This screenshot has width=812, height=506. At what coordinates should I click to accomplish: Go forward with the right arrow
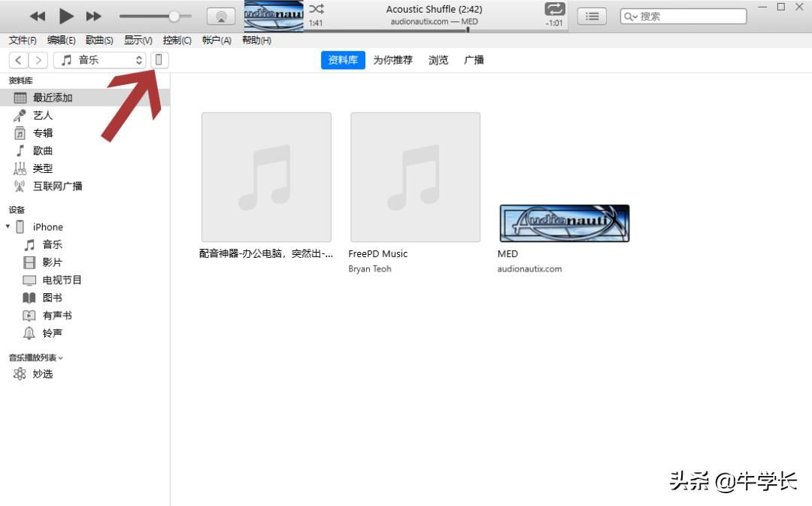tap(38, 60)
